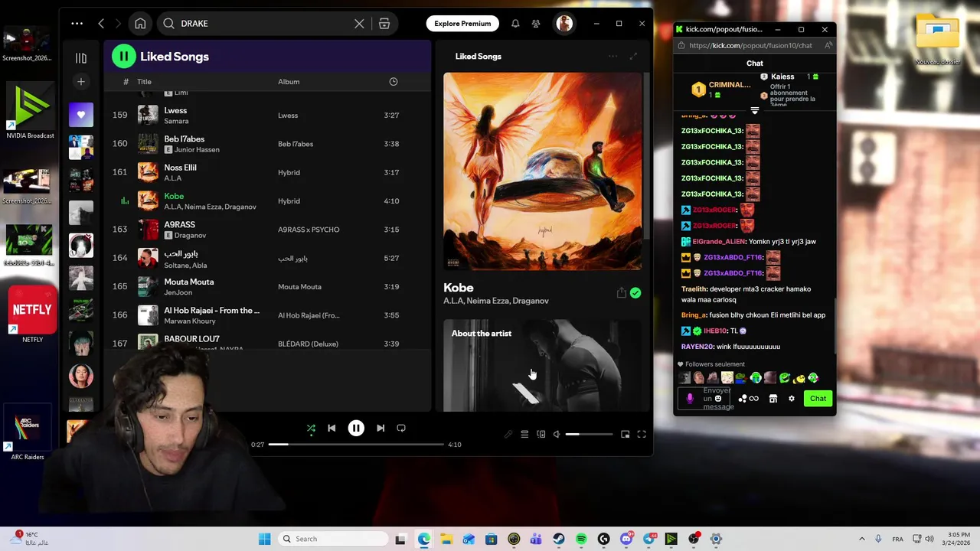Open the Spotify profile avatar menu
The height and width of the screenshot is (551, 980).
(x=564, y=24)
